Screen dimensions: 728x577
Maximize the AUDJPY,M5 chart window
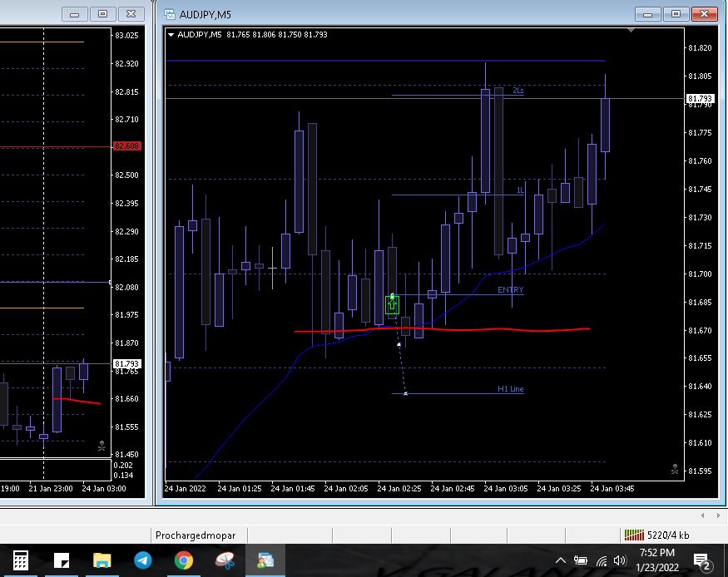click(676, 14)
